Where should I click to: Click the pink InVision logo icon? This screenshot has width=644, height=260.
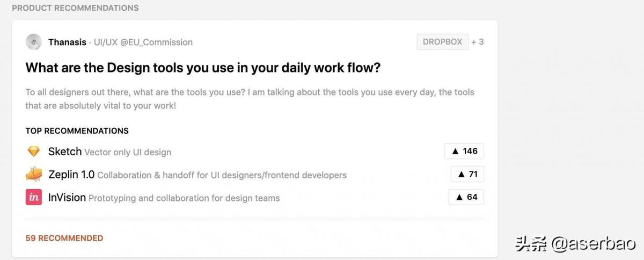pyautogui.click(x=34, y=197)
